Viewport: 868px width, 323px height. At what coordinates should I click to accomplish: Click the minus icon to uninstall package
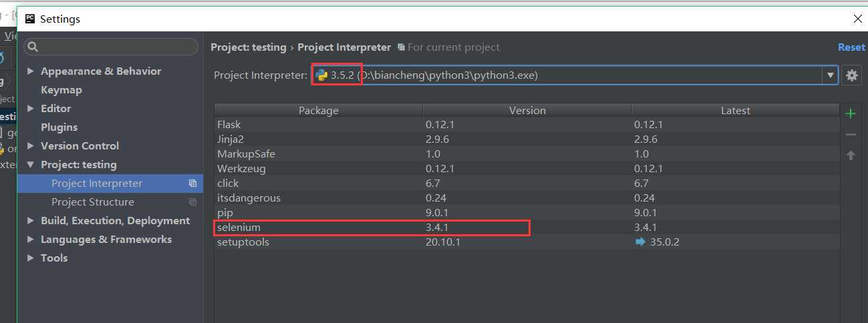pos(851,135)
